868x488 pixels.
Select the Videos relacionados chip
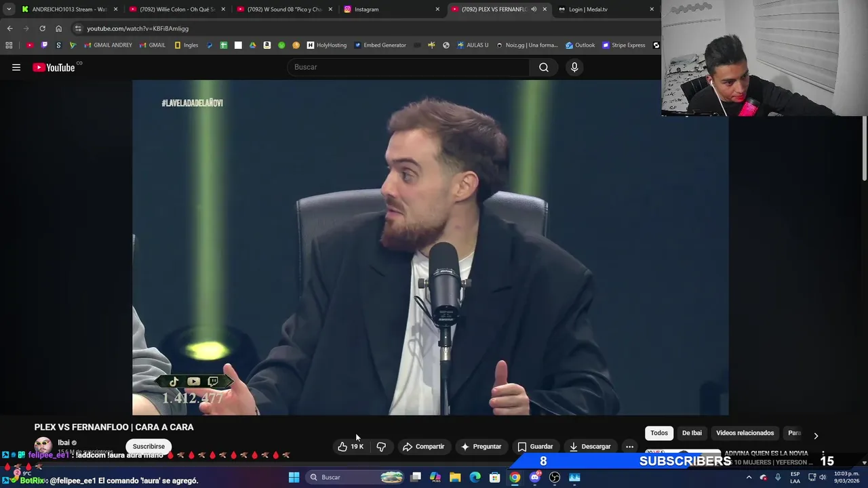click(745, 433)
